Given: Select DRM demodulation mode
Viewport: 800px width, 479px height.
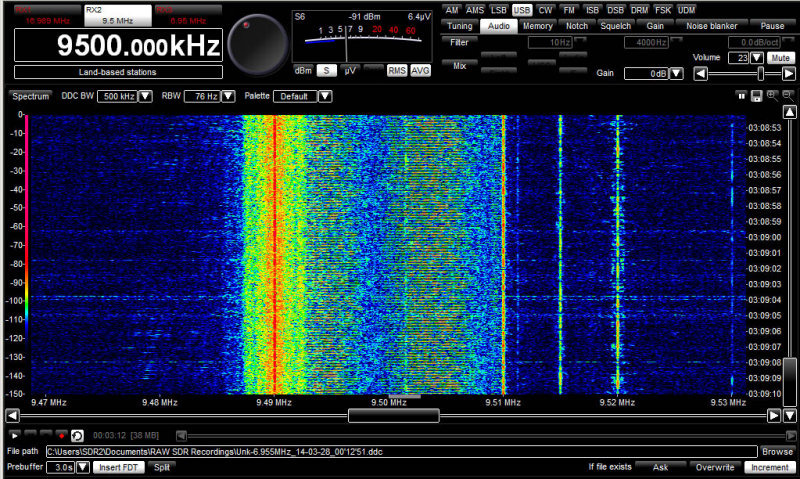Looking at the screenshot, I should [x=639, y=10].
